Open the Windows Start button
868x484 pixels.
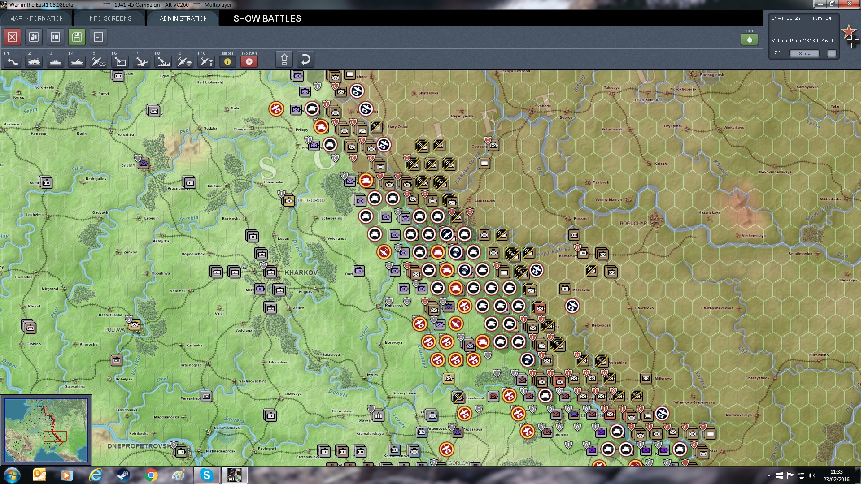12,475
